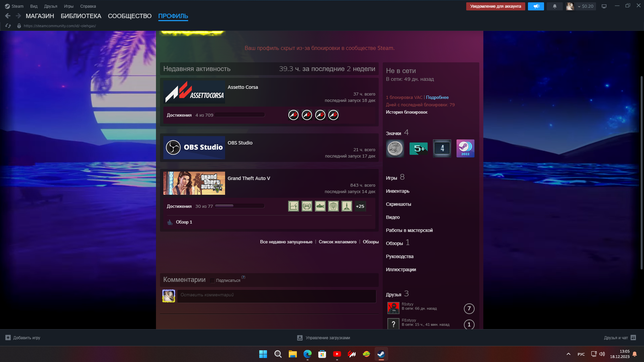Click the padlock icon beside the URL

pos(19,26)
